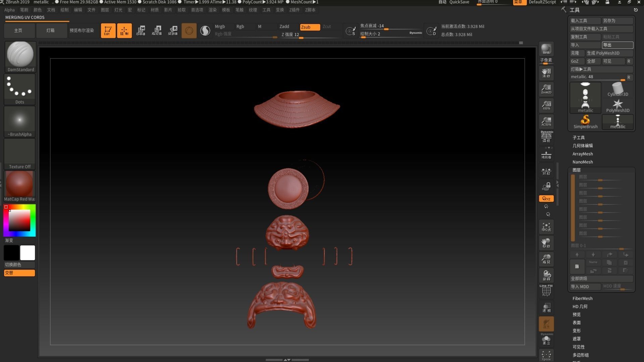Click the 导出 export button
Screen dimensions: 644x362
coord(617,45)
